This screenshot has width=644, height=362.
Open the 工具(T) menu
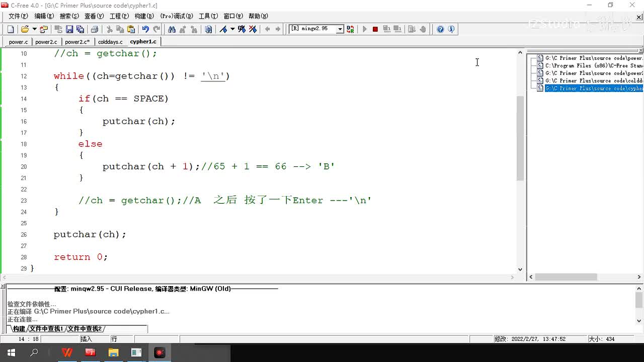208,16
